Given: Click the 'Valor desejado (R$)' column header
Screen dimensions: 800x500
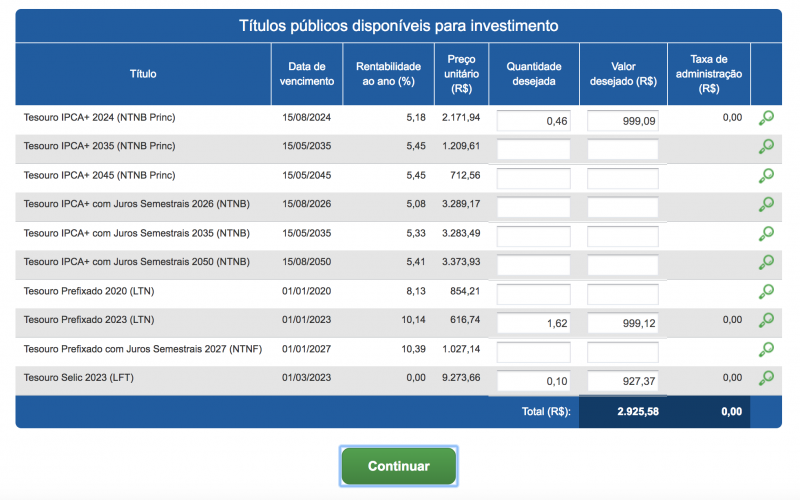Looking at the screenshot, I should point(623,74).
